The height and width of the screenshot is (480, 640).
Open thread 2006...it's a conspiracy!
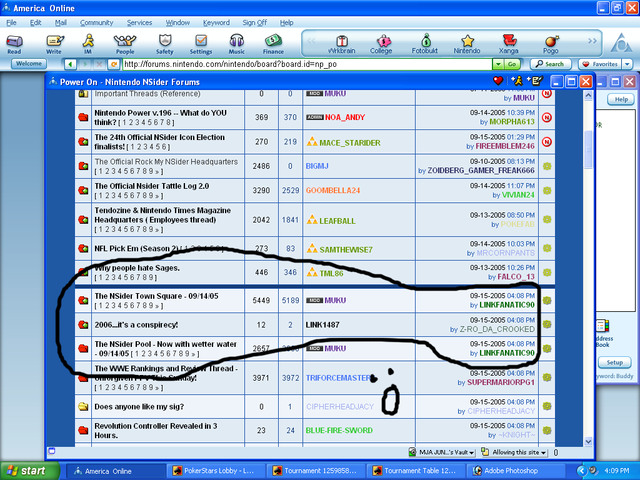tap(136, 325)
